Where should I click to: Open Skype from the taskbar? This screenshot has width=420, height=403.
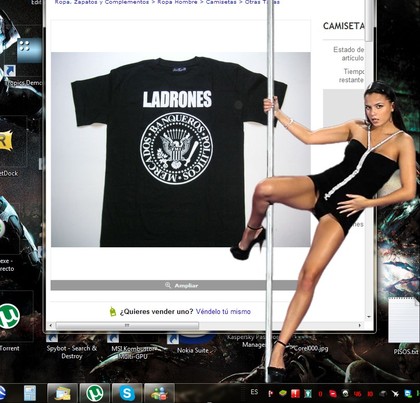click(127, 394)
